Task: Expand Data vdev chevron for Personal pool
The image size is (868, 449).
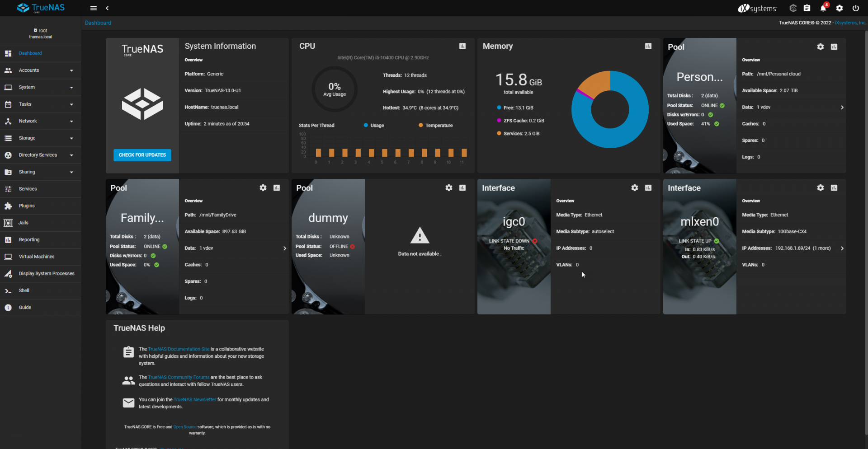Action: point(842,108)
